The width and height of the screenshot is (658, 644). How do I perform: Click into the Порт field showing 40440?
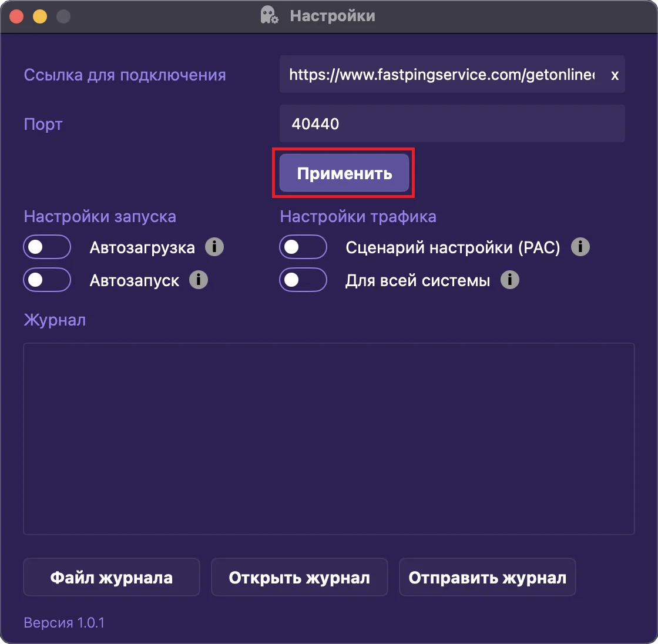tap(451, 124)
